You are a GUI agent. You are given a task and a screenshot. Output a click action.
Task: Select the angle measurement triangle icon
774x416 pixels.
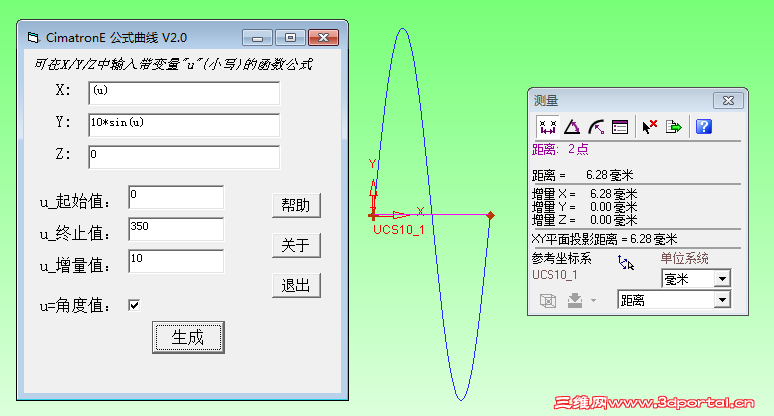pos(572,127)
